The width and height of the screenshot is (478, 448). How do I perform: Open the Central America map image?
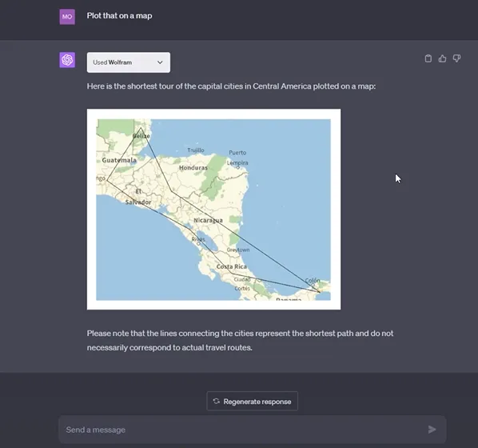click(x=213, y=210)
